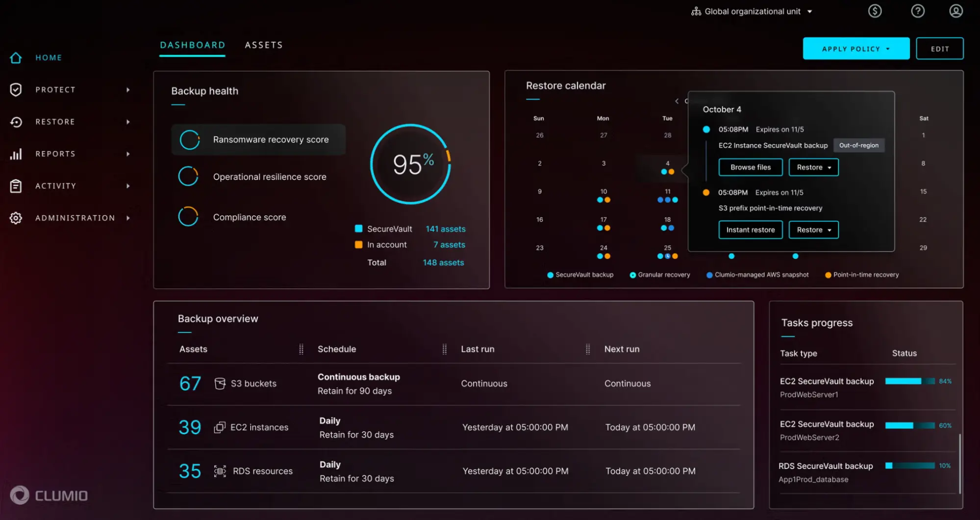Expand the Protect menu arrow
The height and width of the screenshot is (520, 980).
pyautogui.click(x=128, y=90)
